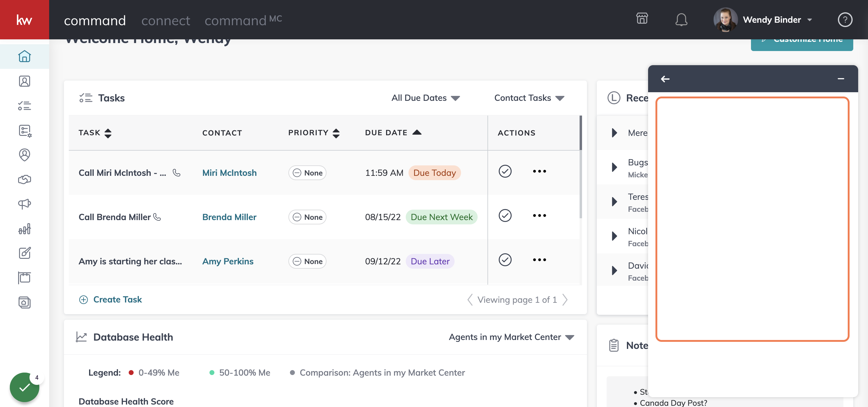
Task: Open the Calendar icon in sidebar
Action: [24, 278]
